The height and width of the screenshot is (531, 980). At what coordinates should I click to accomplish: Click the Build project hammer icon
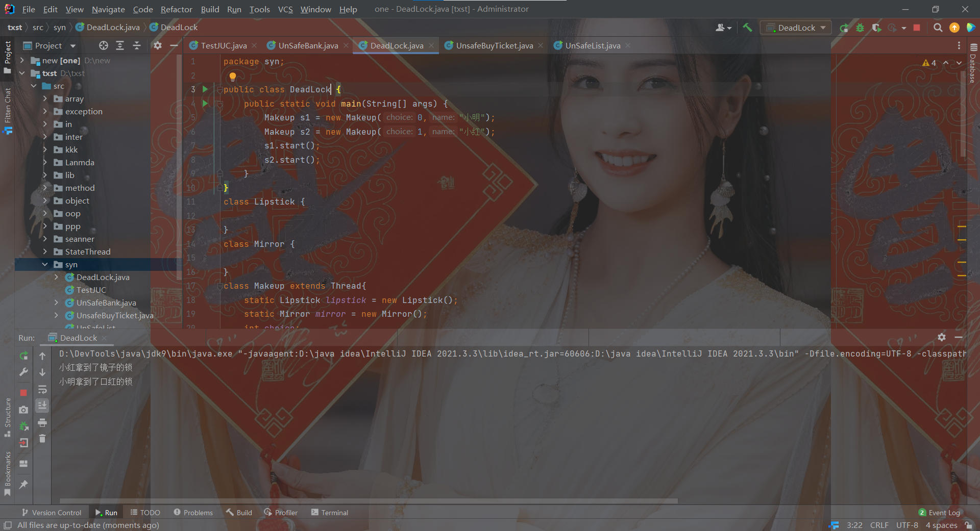click(747, 28)
